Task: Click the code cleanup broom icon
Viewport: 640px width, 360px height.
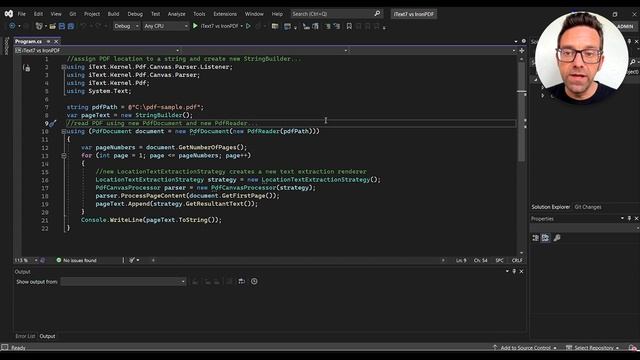Action: tap(131, 260)
